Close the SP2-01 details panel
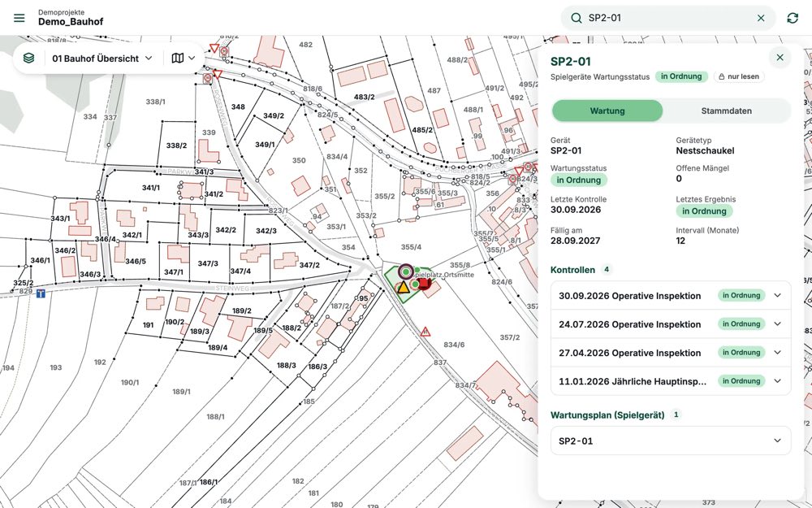Screen dimensions: 812x508 (x=780, y=58)
